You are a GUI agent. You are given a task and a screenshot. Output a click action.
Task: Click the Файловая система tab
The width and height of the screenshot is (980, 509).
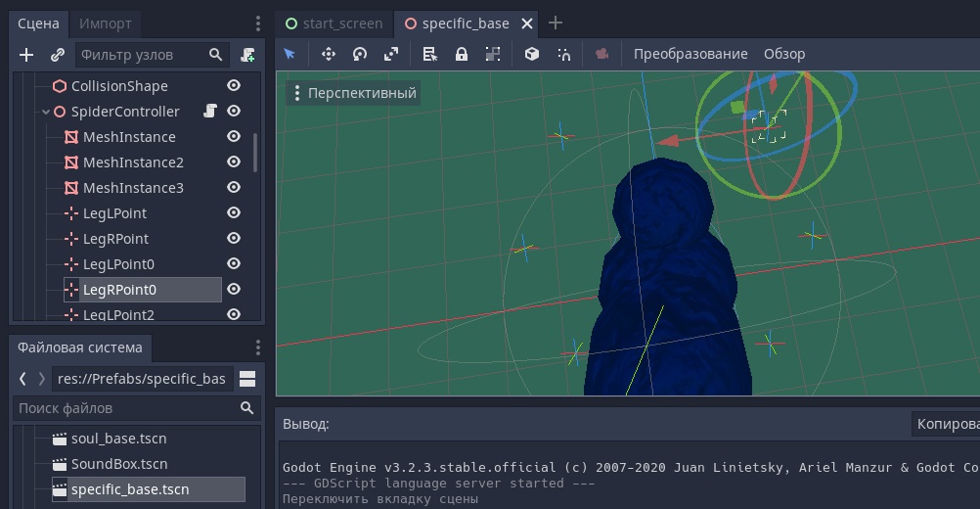pyautogui.click(x=80, y=347)
